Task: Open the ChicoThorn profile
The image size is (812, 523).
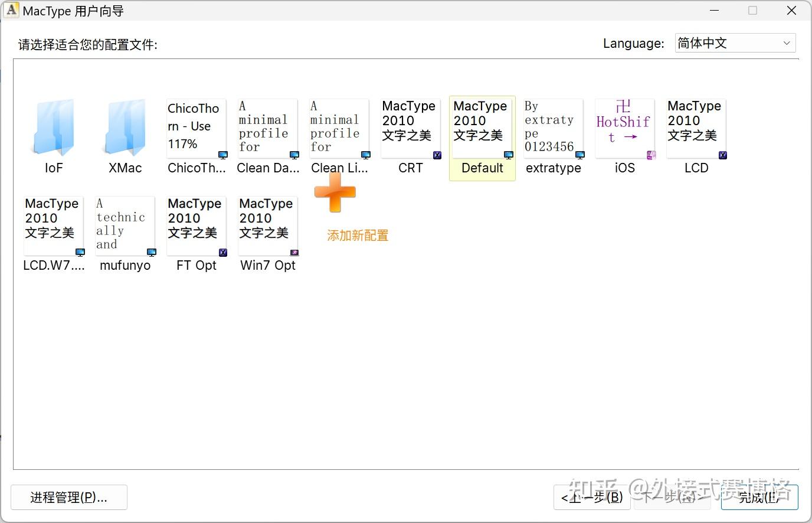Action: click(196, 127)
